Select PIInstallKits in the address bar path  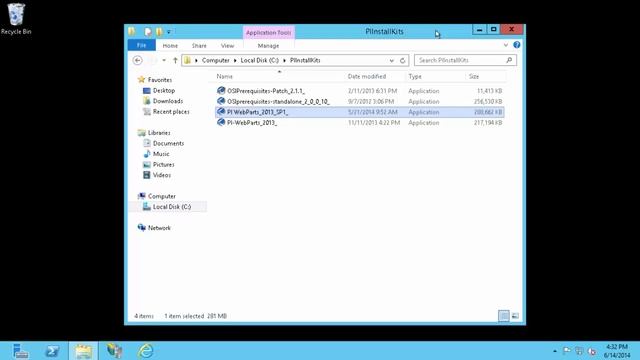point(305,60)
